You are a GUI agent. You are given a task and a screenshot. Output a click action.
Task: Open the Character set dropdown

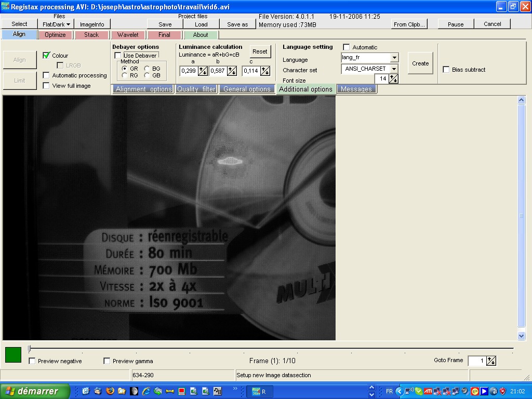point(394,69)
